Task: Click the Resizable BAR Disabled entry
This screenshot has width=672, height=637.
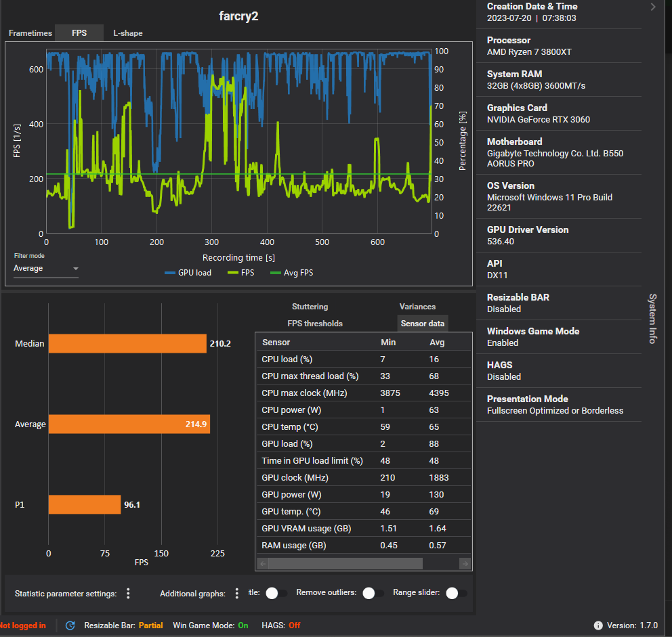Action: [x=558, y=303]
